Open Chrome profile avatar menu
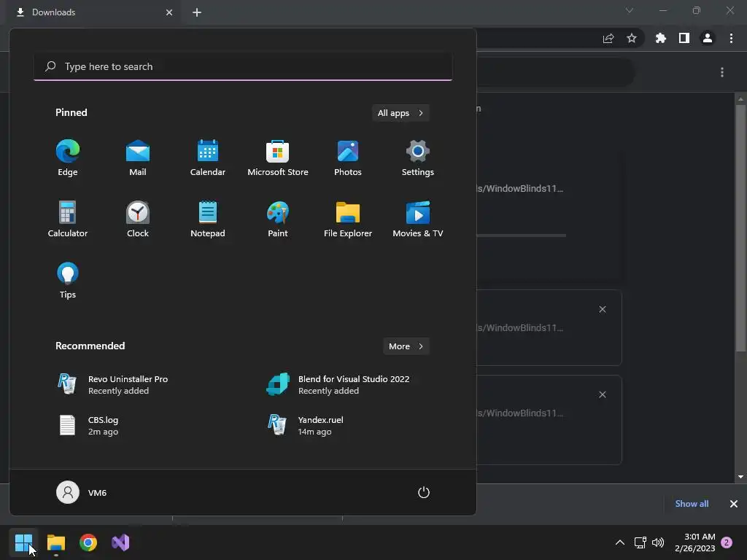The width and height of the screenshot is (747, 560). click(708, 38)
